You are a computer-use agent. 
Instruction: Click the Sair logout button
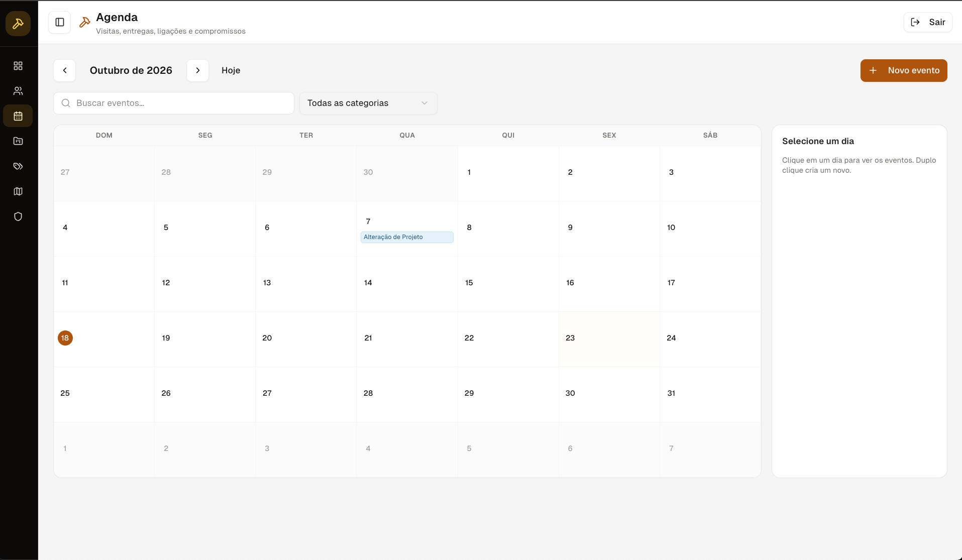(x=928, y=22)
